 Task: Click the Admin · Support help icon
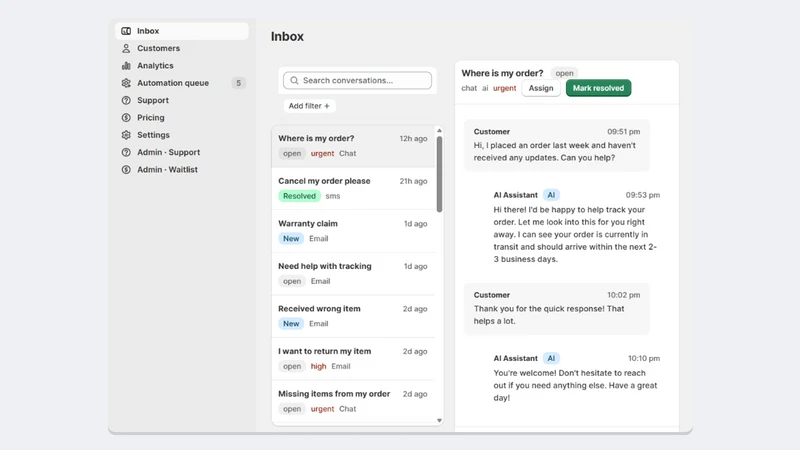click(126, 153)
